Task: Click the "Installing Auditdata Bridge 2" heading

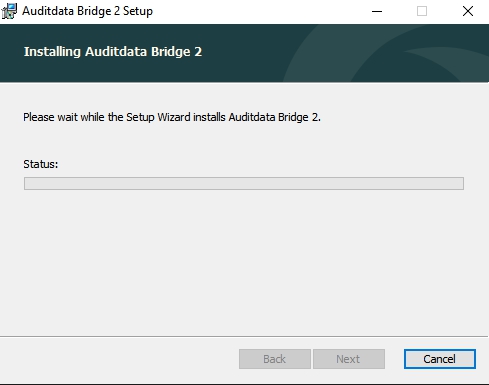Action: [113, 52]
